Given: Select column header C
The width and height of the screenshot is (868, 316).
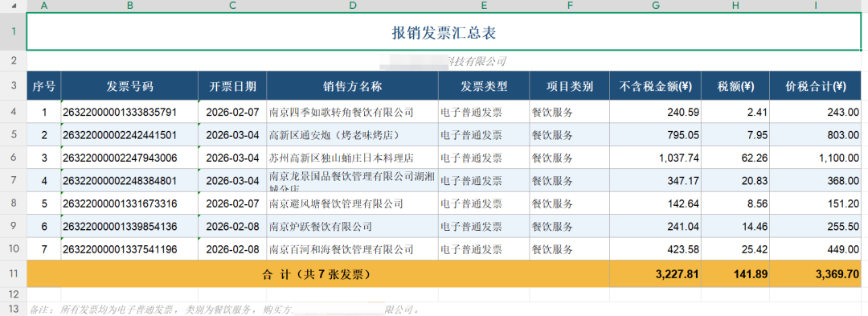Looking at the screenshot, I should point(232,6).
